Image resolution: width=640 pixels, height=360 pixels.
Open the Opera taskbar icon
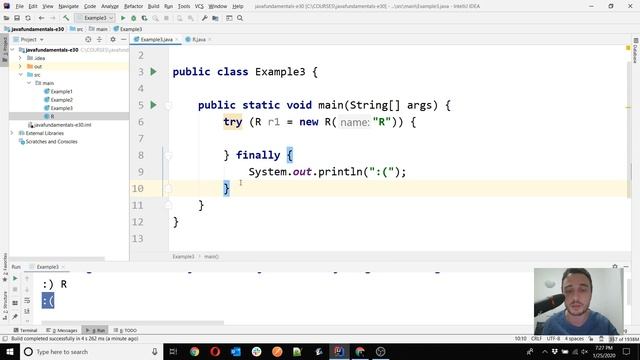[x=215, y=351]
